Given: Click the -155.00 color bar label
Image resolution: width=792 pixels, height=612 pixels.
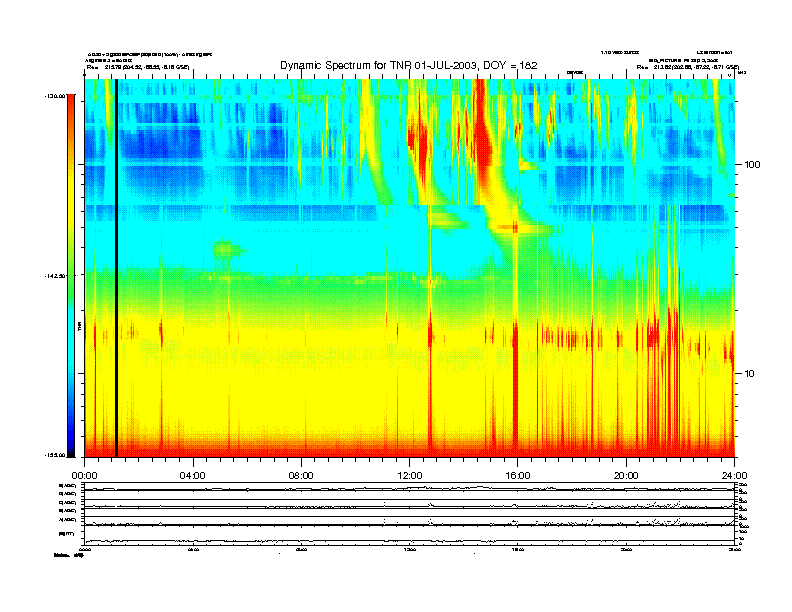Looking at the screenshot, I should pyautogui.click(x=55, y=455).
